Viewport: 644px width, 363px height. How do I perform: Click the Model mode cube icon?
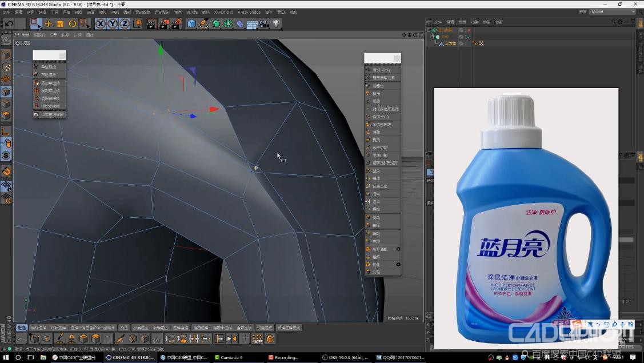pyautogui.click(x=6, y=55)
